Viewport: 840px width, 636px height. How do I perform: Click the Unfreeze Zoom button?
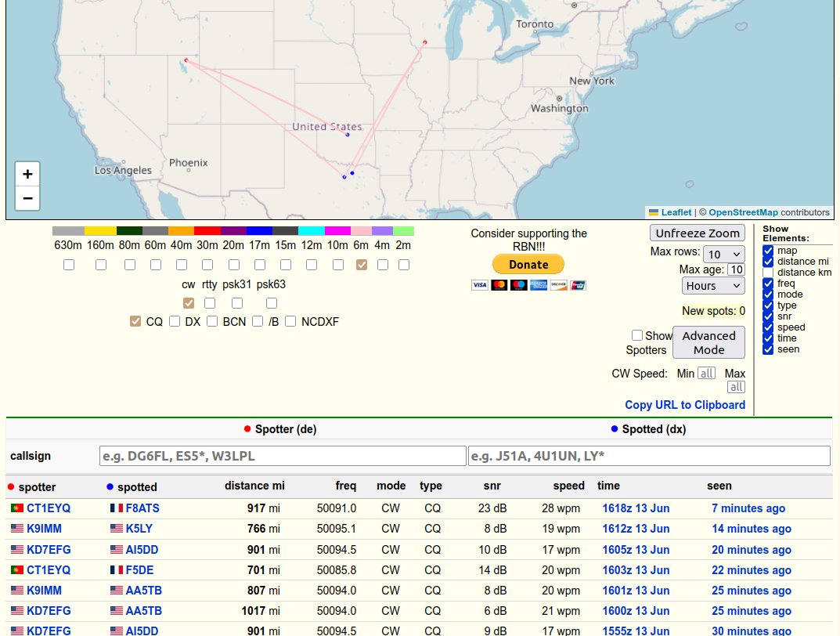pyautogui.click(x=698, y=233)
